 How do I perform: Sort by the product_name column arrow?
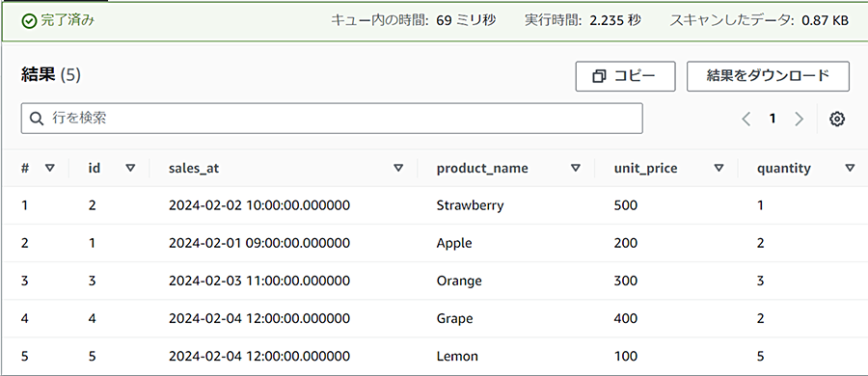pos(576,169)
